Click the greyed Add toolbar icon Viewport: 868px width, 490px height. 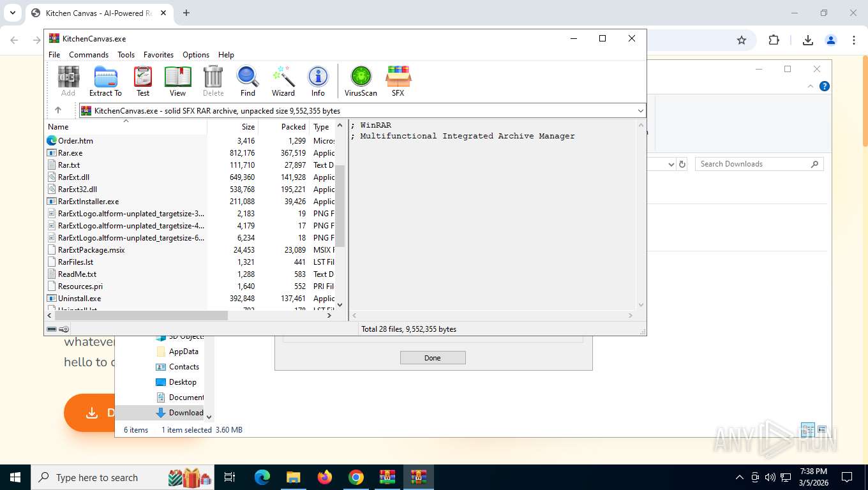(68, 81)
